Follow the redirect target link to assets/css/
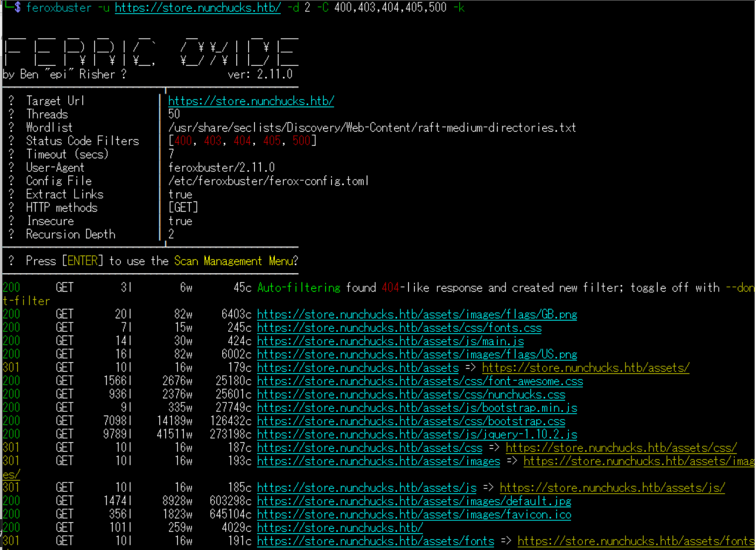This screenshot has height=550, width=756. tap(621, 447)
